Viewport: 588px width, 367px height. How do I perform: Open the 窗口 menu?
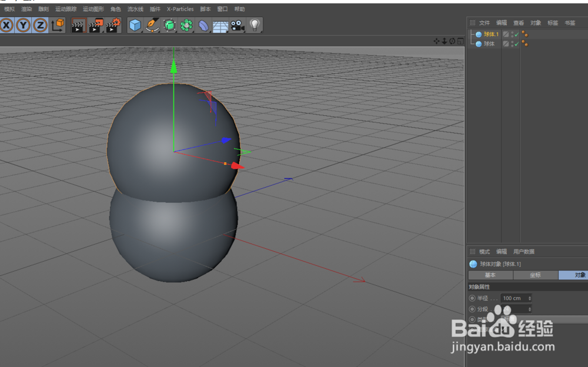pyautogui.click(x=222, y=9)
